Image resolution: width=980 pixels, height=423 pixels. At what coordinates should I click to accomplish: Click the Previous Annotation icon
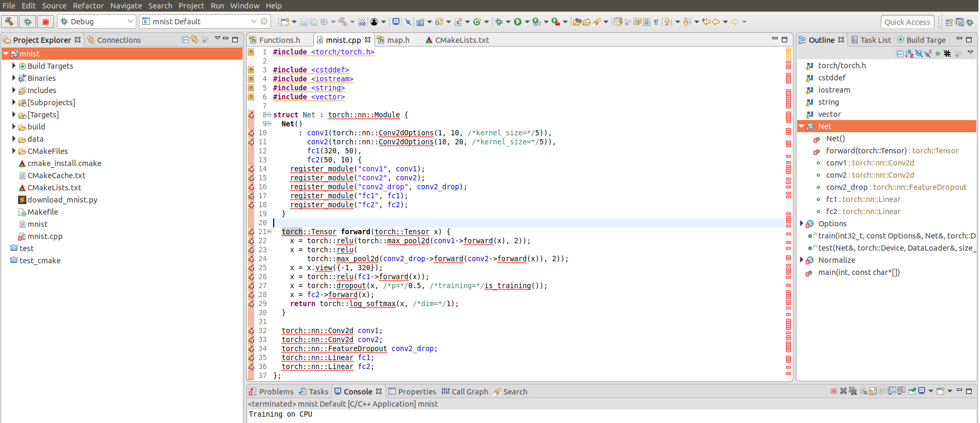click(x=687, y=22)
